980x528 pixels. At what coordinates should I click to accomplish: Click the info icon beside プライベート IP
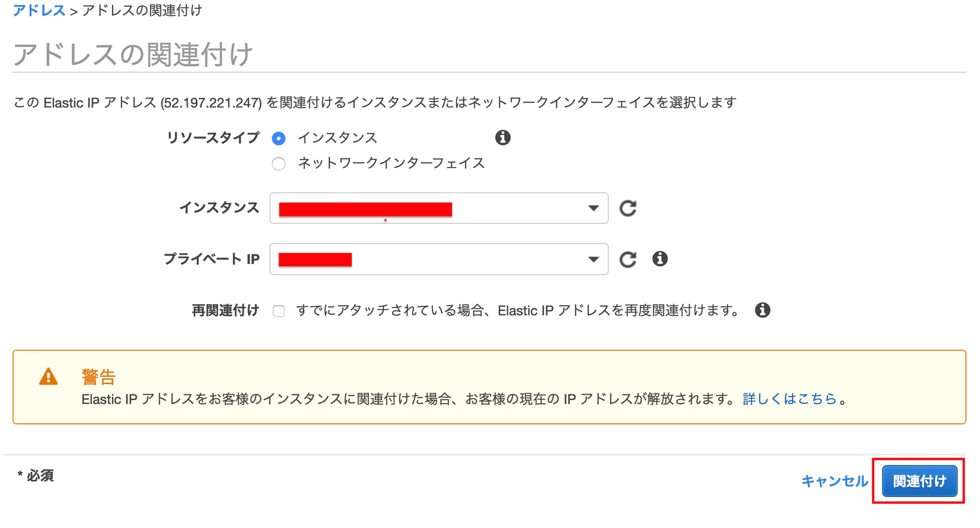pos(660,259)
